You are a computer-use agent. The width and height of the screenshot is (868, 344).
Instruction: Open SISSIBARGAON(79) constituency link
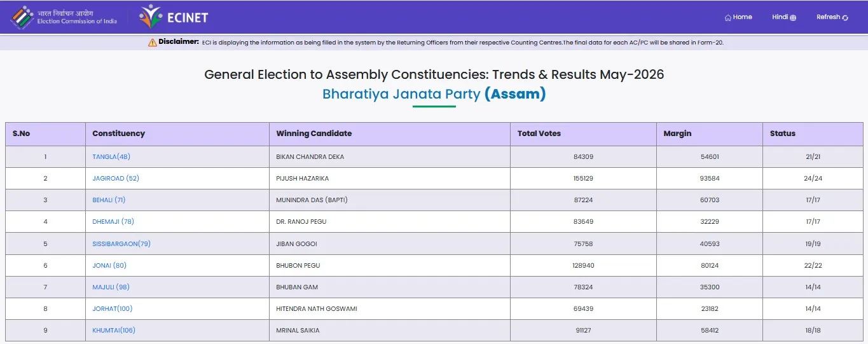(x=121, y=244)
